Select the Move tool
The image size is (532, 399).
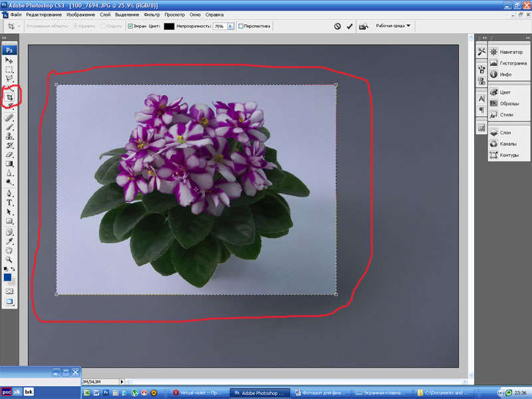click(x=10, y=60)
